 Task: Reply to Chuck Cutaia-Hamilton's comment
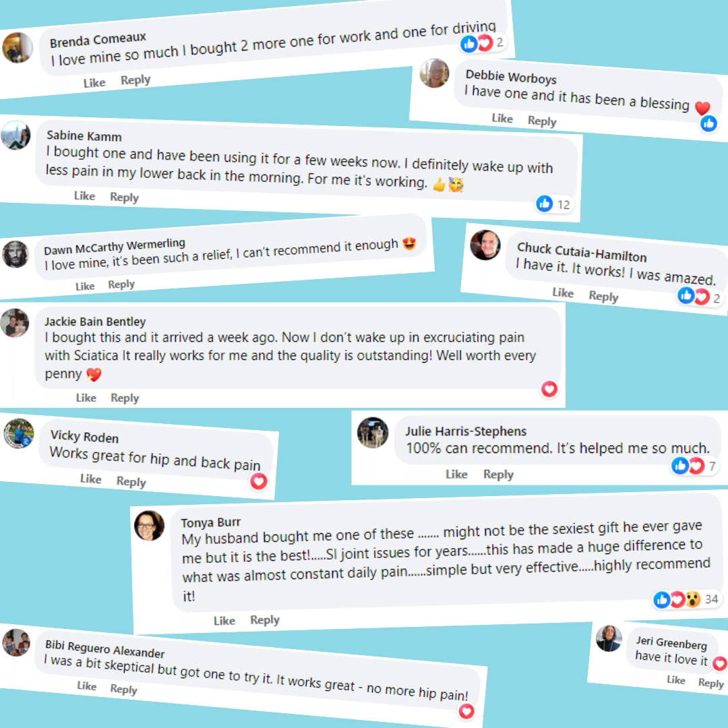(x=603, y=297)
